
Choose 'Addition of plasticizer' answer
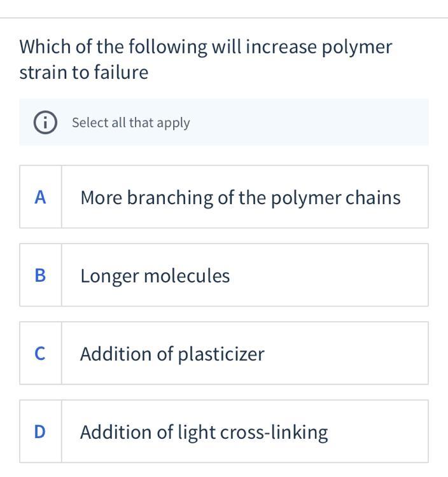pos(172,354)
